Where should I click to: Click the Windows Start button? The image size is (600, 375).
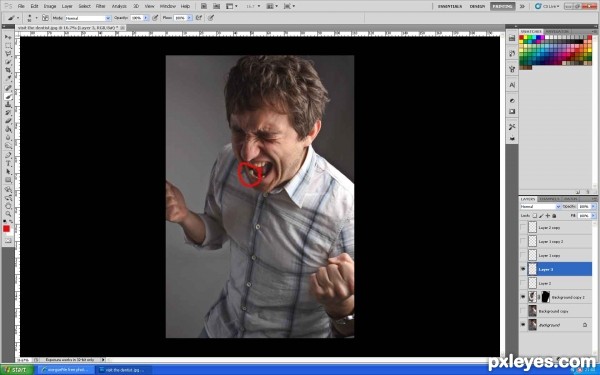[16, 370]
